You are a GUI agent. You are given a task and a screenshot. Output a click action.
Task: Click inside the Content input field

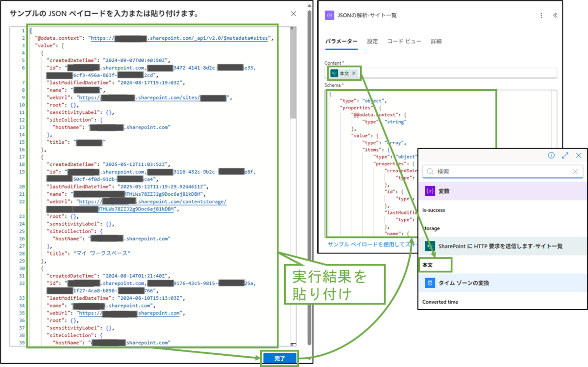point(441,73)
